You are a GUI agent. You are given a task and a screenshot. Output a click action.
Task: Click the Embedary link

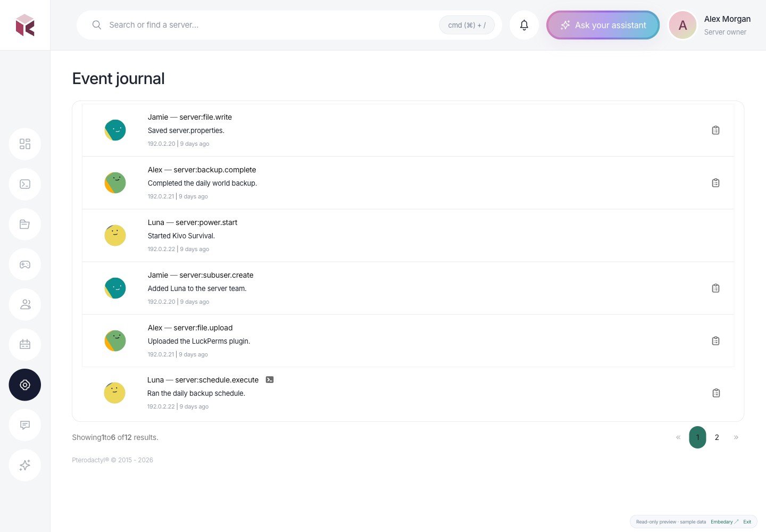tap(725, 522)
